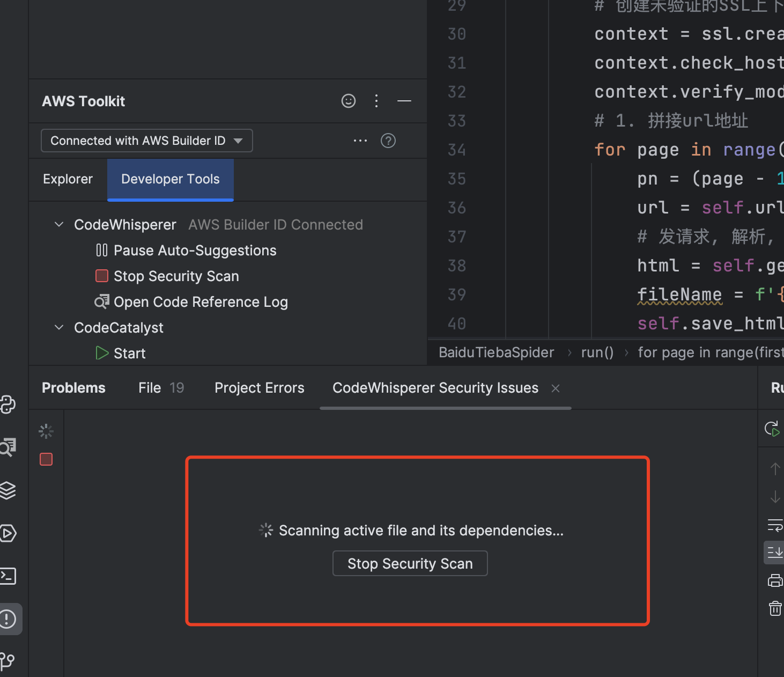This screenshot has width=784, height=677.
Task: Select CodeWhisperer Security Issues tab
Action: coord(435,388)
